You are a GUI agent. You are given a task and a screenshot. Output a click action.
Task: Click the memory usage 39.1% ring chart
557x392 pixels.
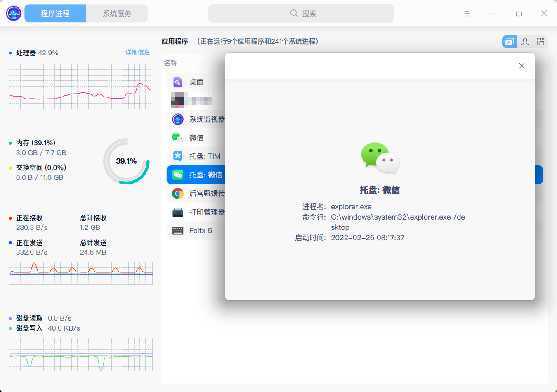126,161
